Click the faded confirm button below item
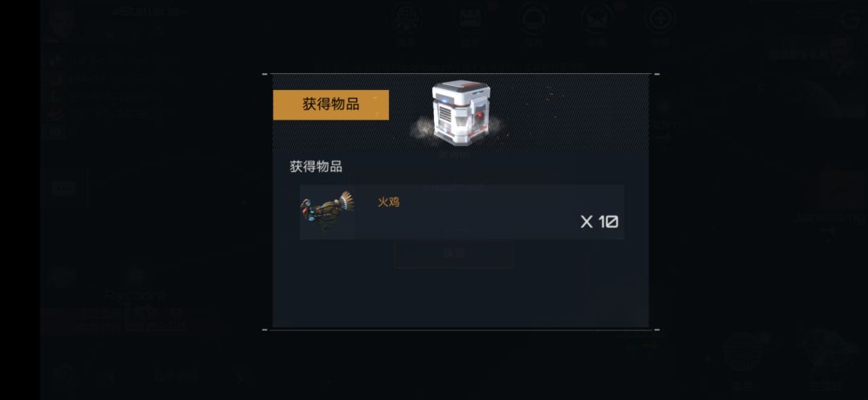 tap(453, 254)
